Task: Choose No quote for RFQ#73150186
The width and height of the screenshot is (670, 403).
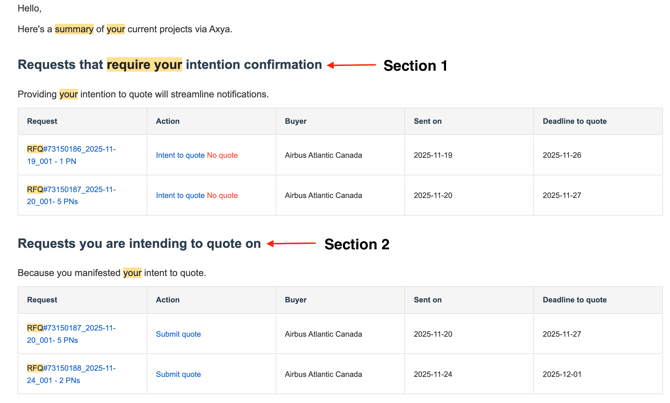Action: click(222, 156)
